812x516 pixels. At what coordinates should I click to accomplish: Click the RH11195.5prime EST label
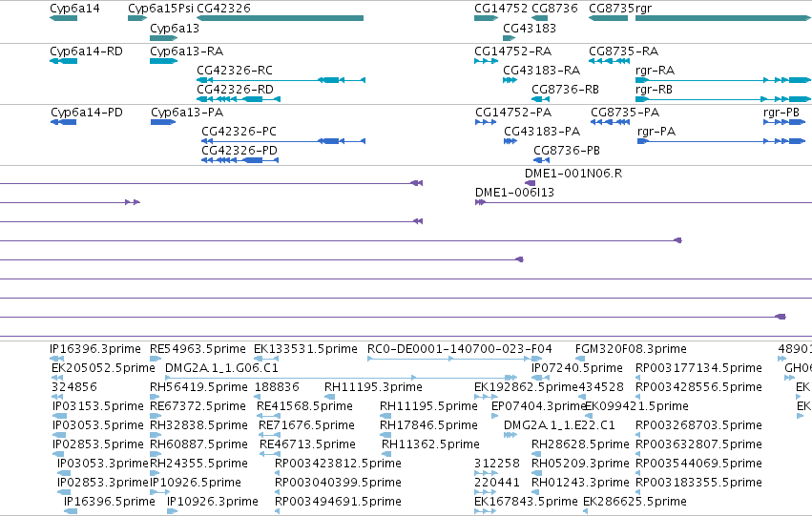(x=428, y=405)
